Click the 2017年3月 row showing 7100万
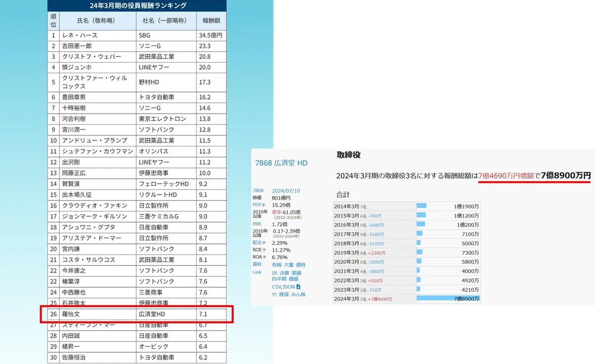Viewport: 595px width, 364px height. pos(407,233)
